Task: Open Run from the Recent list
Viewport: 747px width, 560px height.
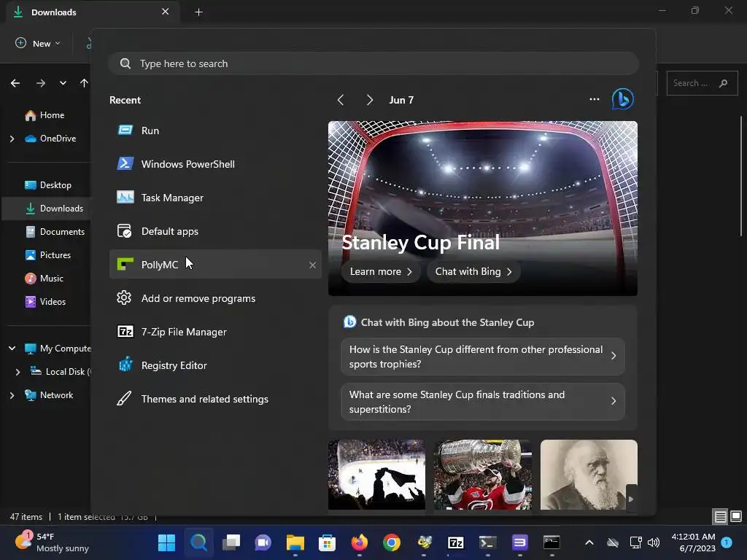Action: [x=215, y=131]
